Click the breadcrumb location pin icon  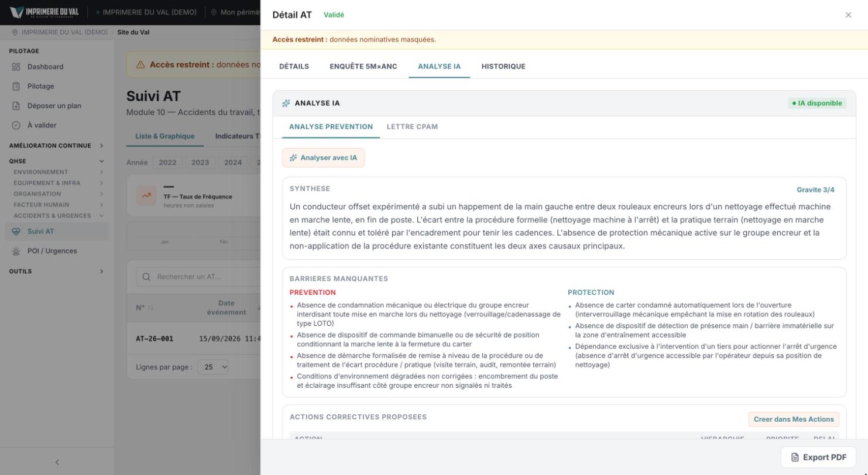(x=15, y=32)
